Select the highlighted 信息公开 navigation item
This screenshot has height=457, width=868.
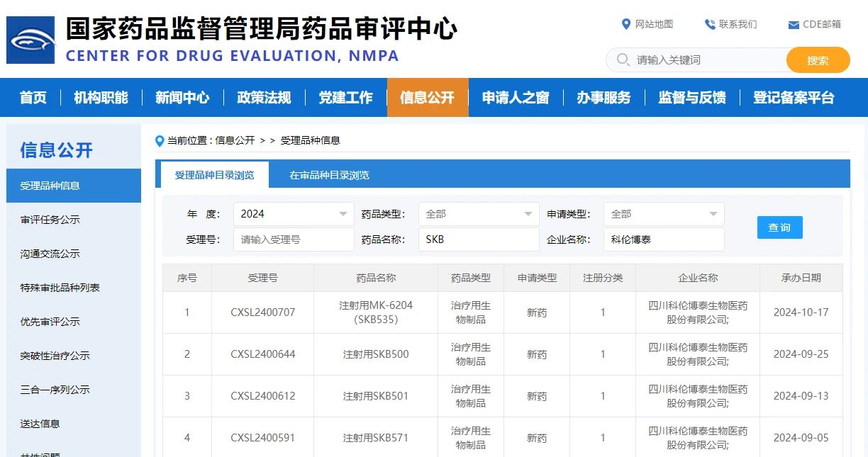pos(428,98)
